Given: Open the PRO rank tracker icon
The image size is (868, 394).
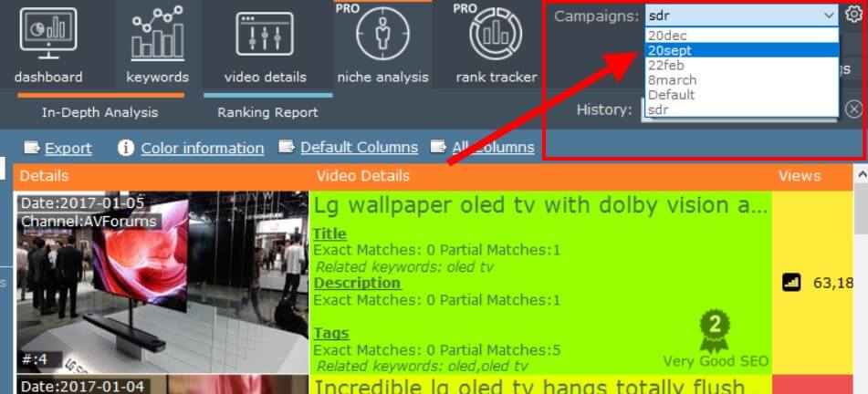Looking at the screenshot, I should [x=496, y=33].
